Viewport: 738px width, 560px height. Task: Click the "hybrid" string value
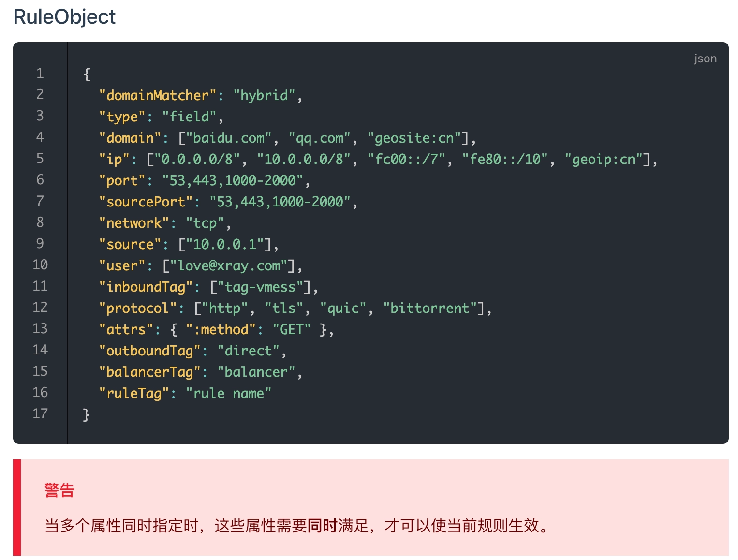pyautogui.click(x=264, y=95)
